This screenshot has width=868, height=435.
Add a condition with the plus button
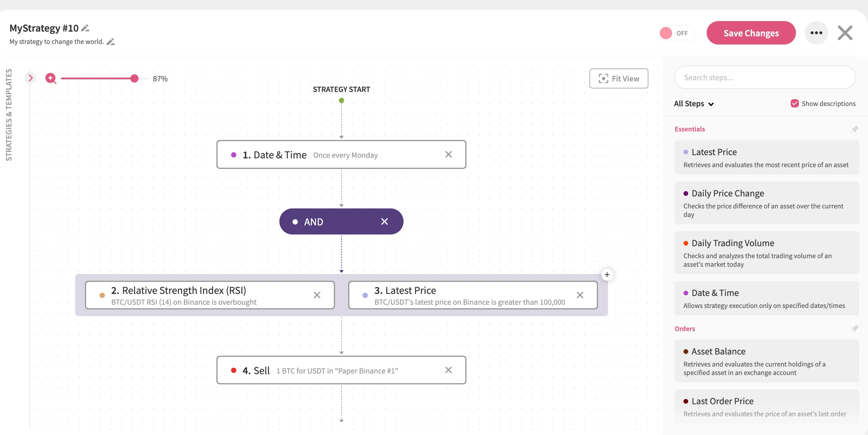pos(607,275)
